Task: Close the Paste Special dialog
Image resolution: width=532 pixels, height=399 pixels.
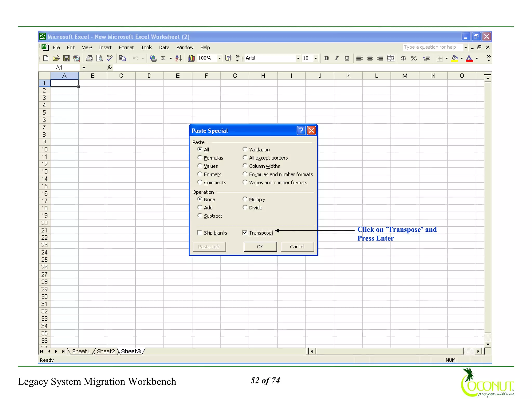Action: 311,130
